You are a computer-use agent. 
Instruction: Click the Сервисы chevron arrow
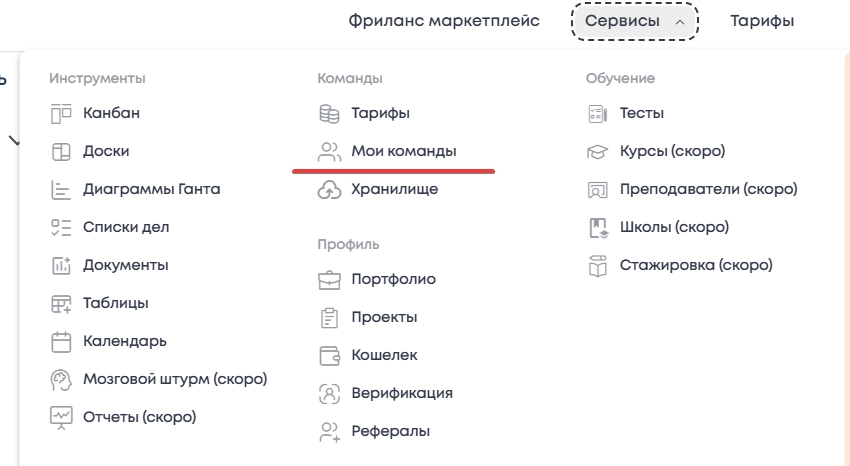(x=680, y=21)
